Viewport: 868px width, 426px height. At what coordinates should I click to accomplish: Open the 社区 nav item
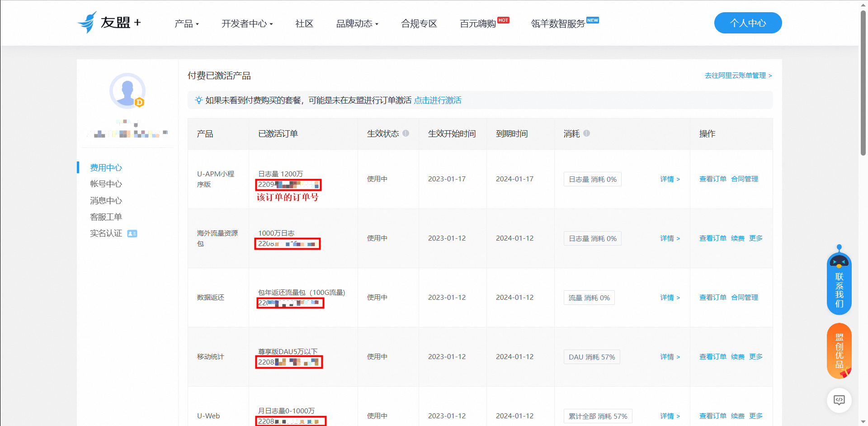click(304, 24)
